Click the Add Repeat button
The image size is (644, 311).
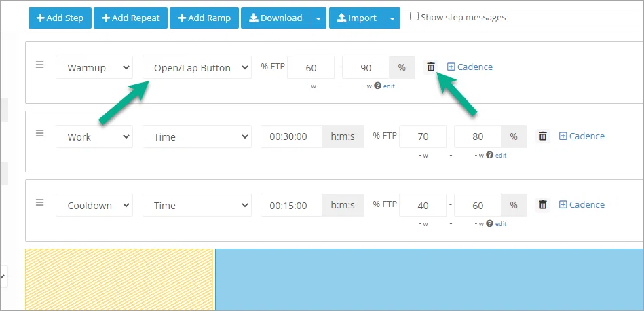pos(130,18)
